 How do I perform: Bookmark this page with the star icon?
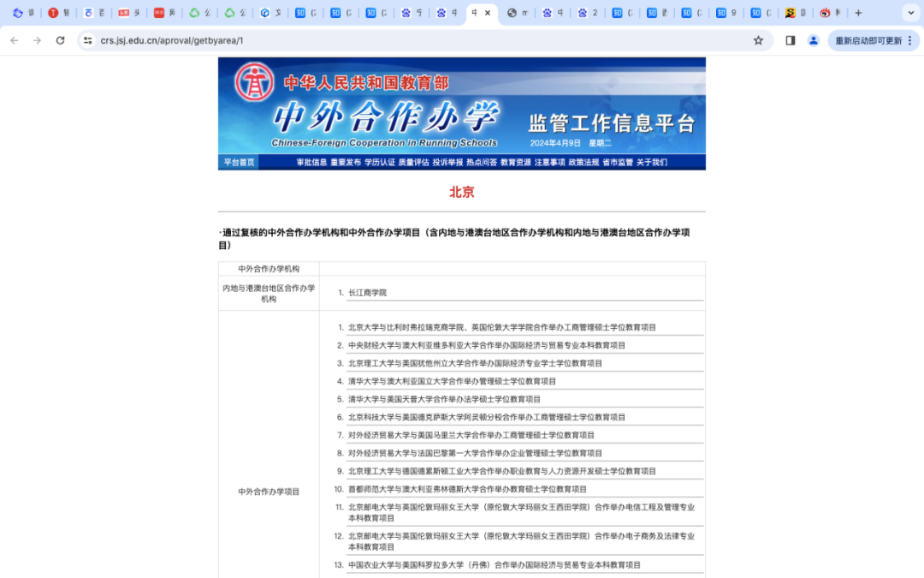(x=758, y=41)
